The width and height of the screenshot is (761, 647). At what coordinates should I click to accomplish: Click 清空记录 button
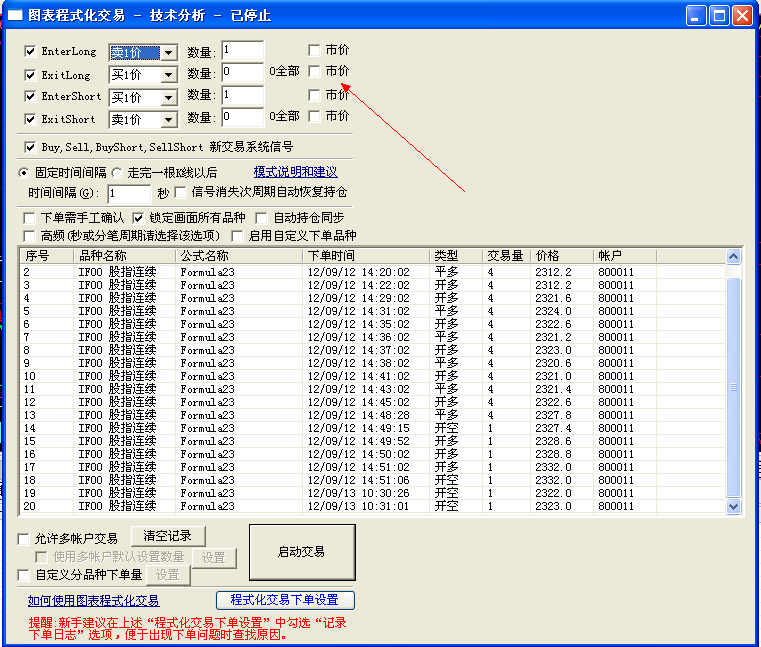pos(168,536)
